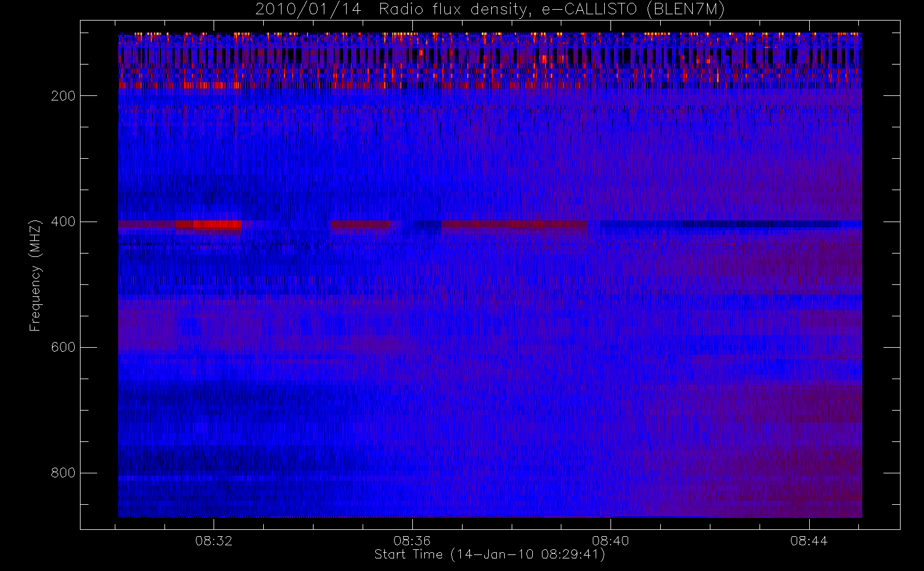Click the bright red burst near 400 MHz at 08:32

[x=217, y=224]
